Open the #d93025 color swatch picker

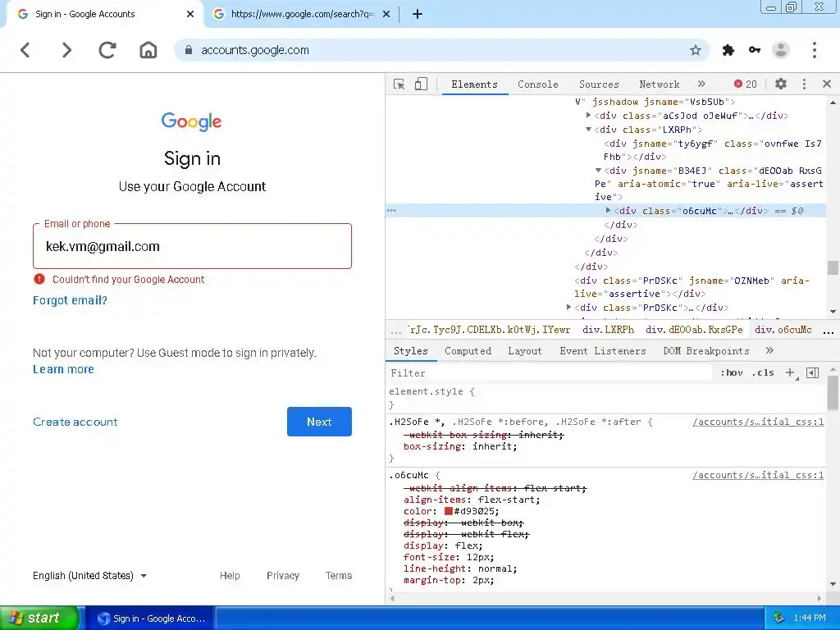point(449,511)
